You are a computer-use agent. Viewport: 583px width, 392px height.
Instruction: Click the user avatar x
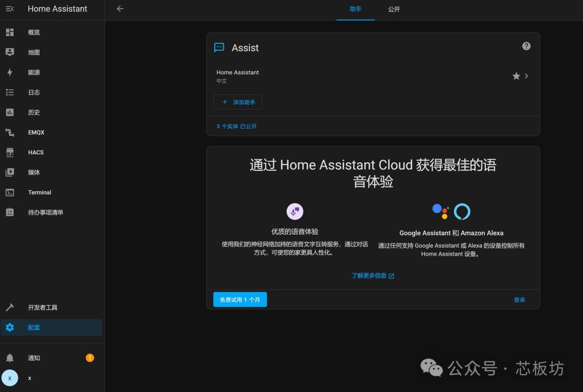point(10,378)
